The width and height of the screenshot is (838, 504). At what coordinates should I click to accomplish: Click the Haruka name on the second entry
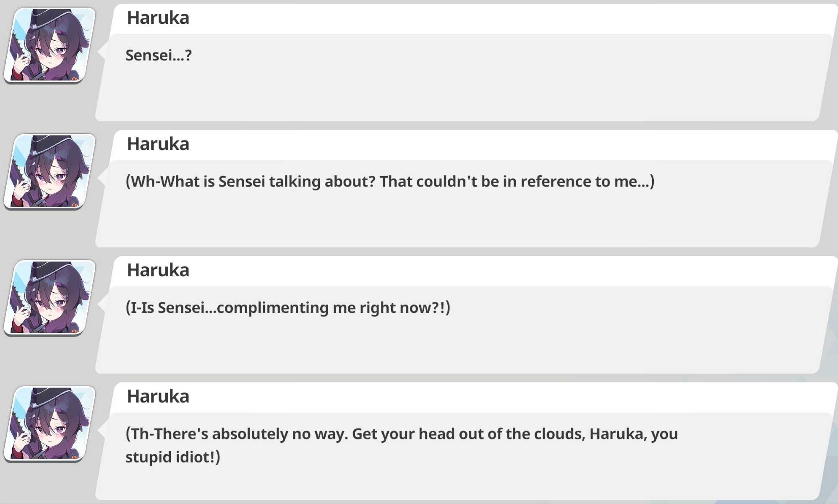(x=158, y=144)
